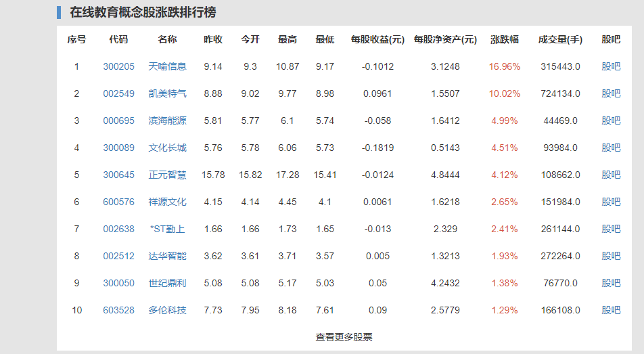Open stock code 300645 link
Screen dimensions: 644x354
coord(118,175)
